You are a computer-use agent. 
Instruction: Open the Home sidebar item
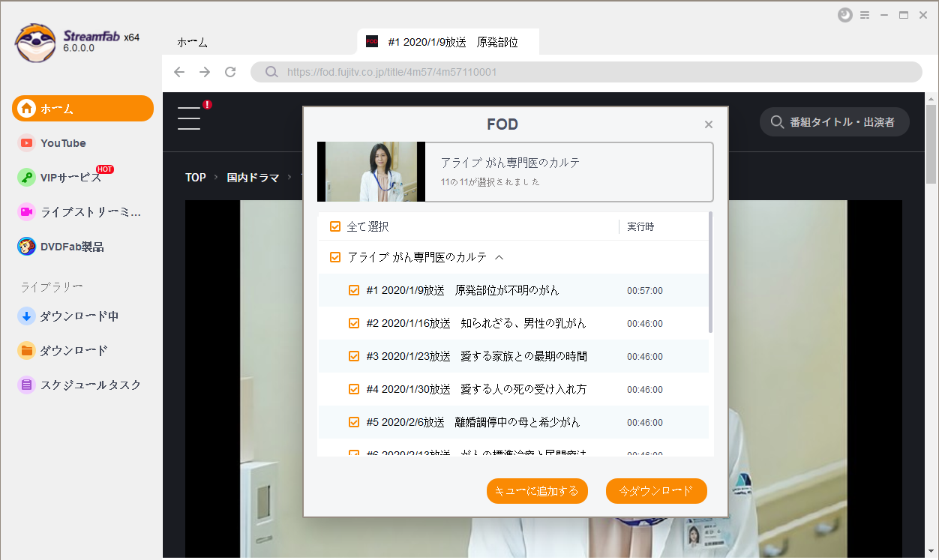tap(82, 109)
